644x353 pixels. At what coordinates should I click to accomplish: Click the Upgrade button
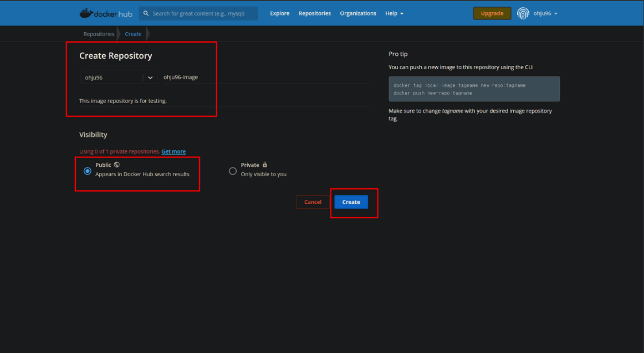(492, 13)
